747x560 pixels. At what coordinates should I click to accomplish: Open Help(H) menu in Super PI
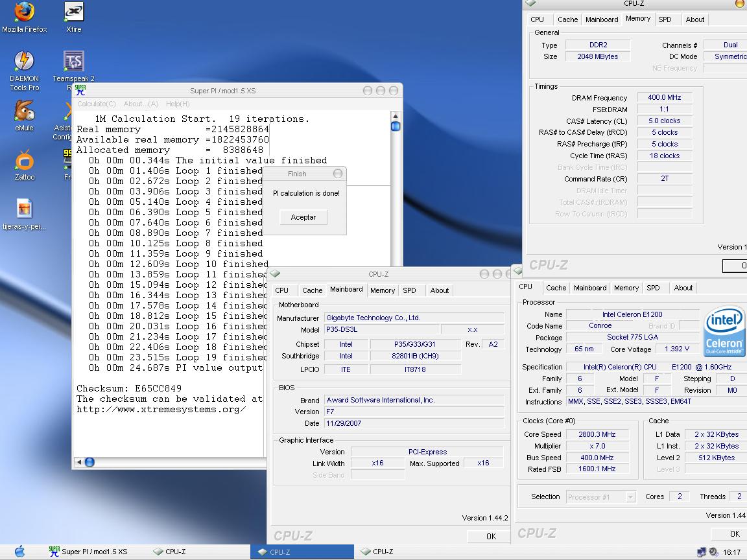(178, 104)
